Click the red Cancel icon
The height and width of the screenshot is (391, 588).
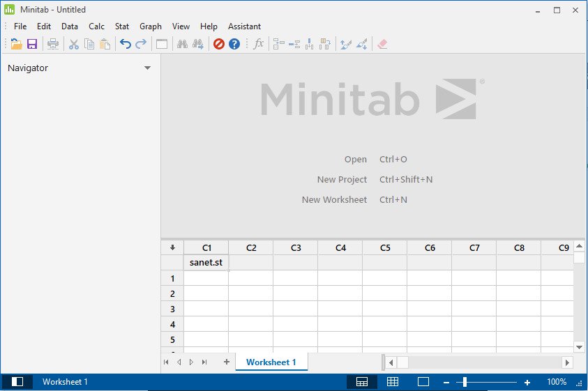pyautogui.click(x=219, y=44)
